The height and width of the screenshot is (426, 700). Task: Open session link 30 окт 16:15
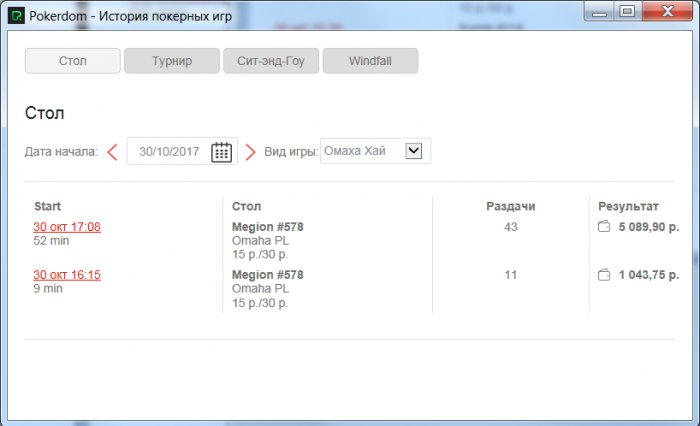tap(67, 275)
